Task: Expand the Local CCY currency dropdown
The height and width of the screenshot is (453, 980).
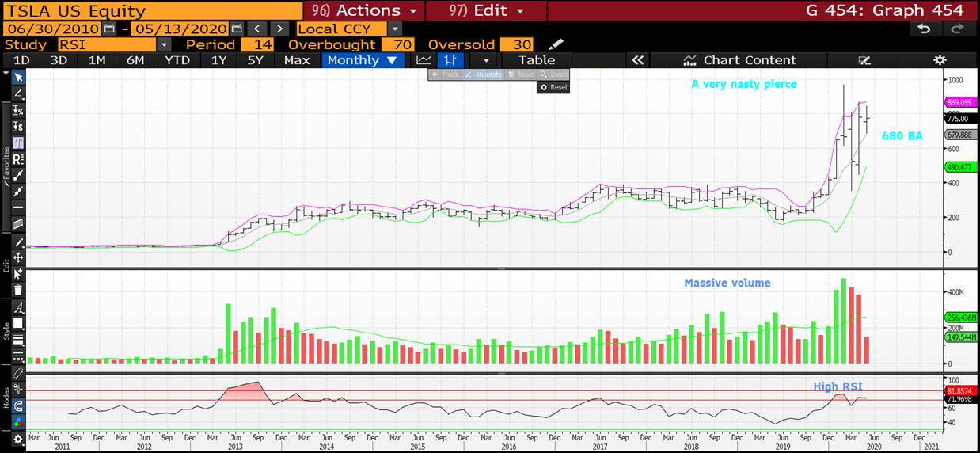Action: click(x=395, y=29)
